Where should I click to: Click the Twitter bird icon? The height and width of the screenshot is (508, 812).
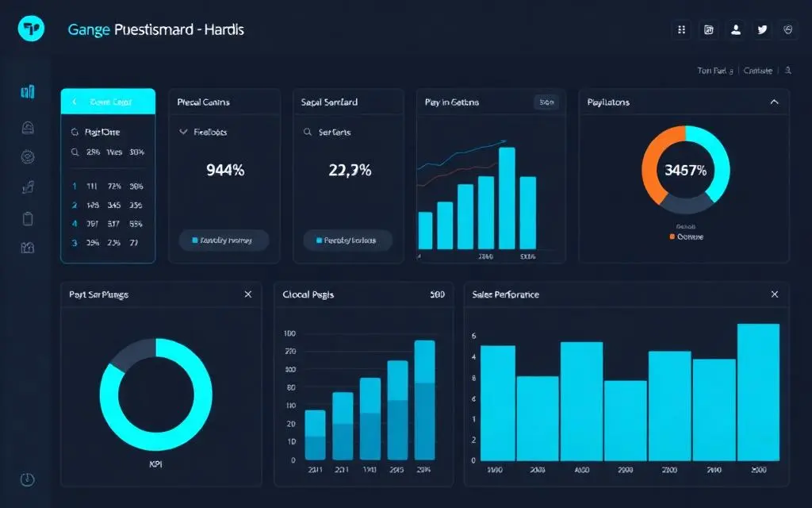[x=762, y=30]
